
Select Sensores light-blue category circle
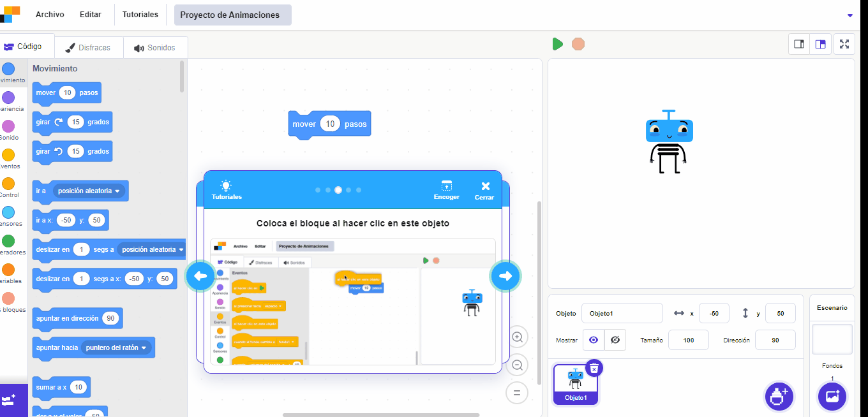(8, 212)
